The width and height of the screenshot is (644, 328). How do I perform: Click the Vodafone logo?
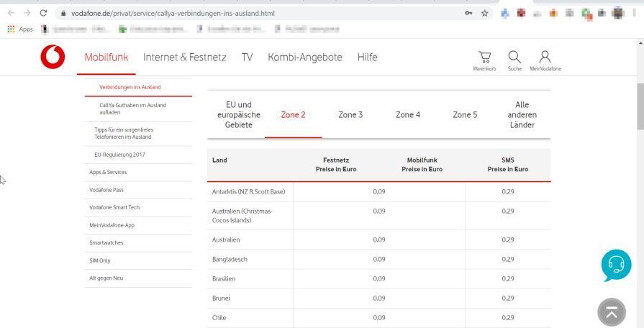[x=53, y=57]
